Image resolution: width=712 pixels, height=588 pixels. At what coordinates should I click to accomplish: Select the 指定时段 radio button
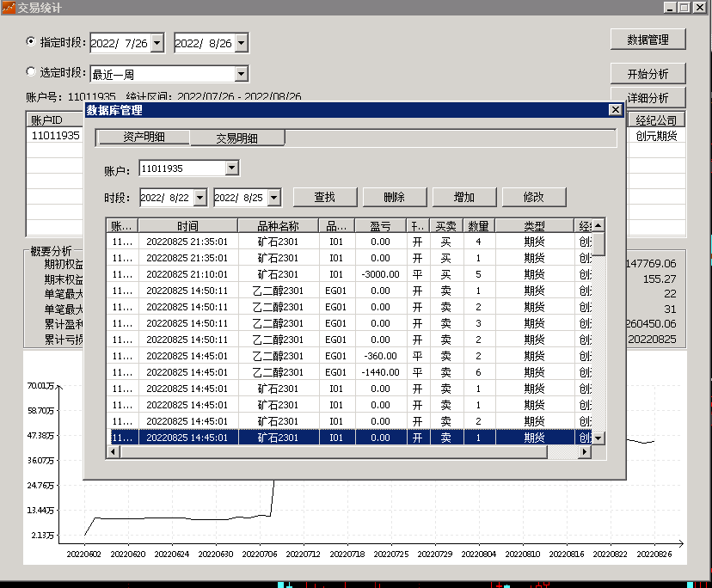(30, 42)
